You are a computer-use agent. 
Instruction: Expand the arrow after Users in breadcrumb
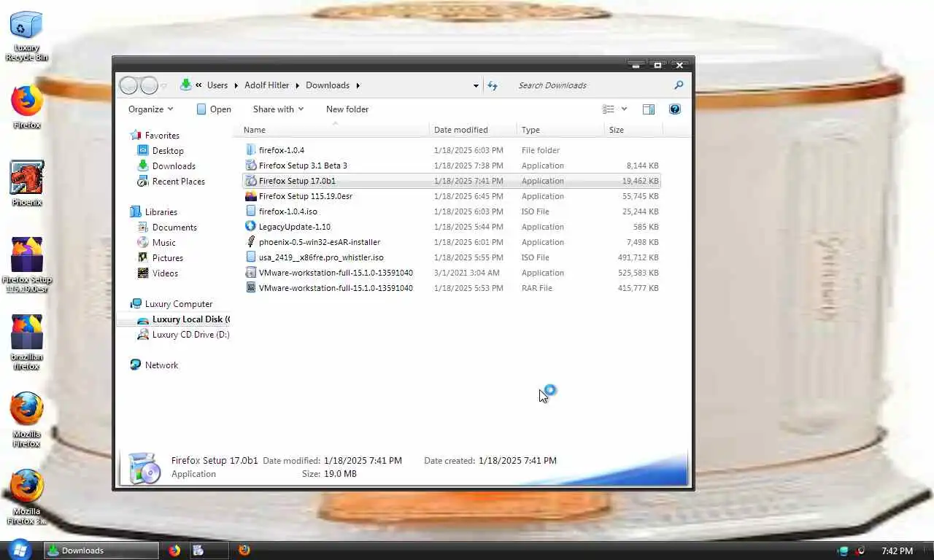(x=236, y=85)
